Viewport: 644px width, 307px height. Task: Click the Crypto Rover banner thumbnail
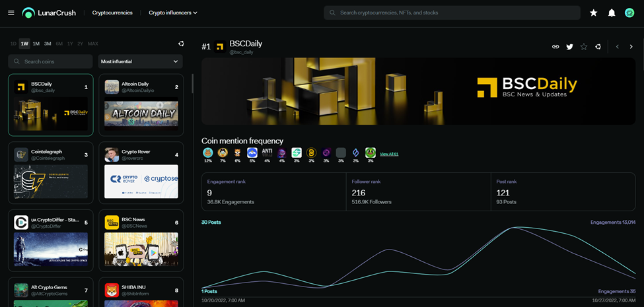141,182
